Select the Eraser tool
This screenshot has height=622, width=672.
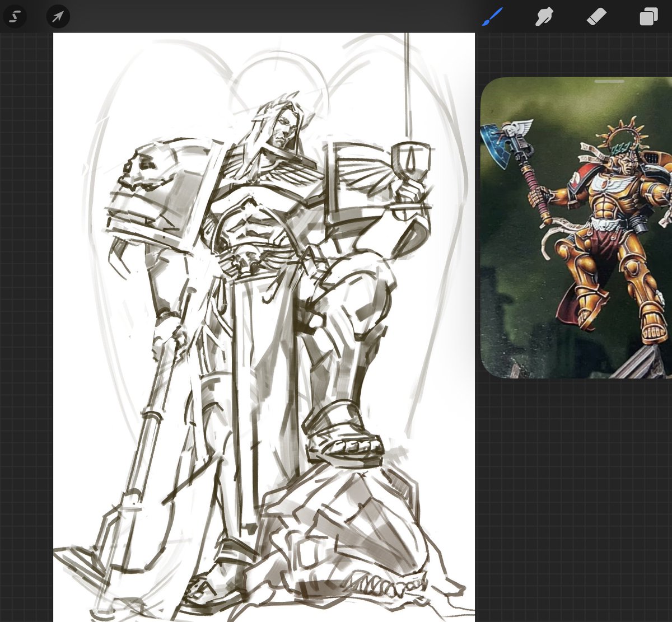(x=596, y=17)
